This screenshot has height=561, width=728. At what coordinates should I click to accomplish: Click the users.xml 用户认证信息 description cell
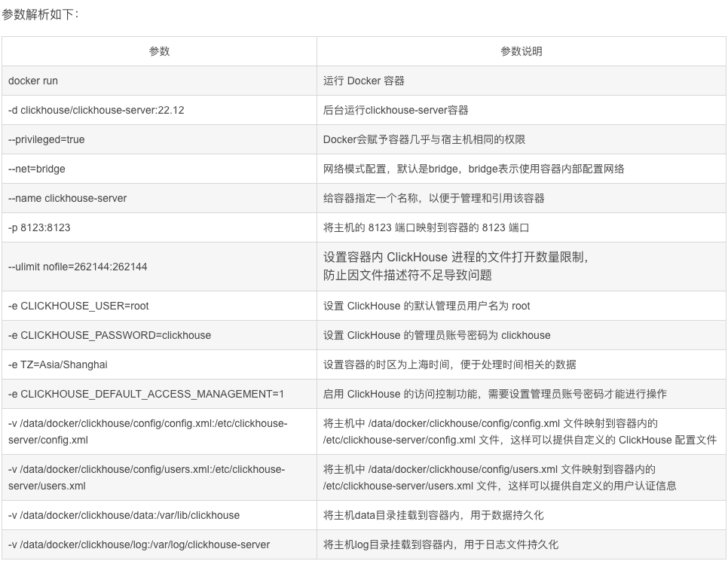click(522, 477)
